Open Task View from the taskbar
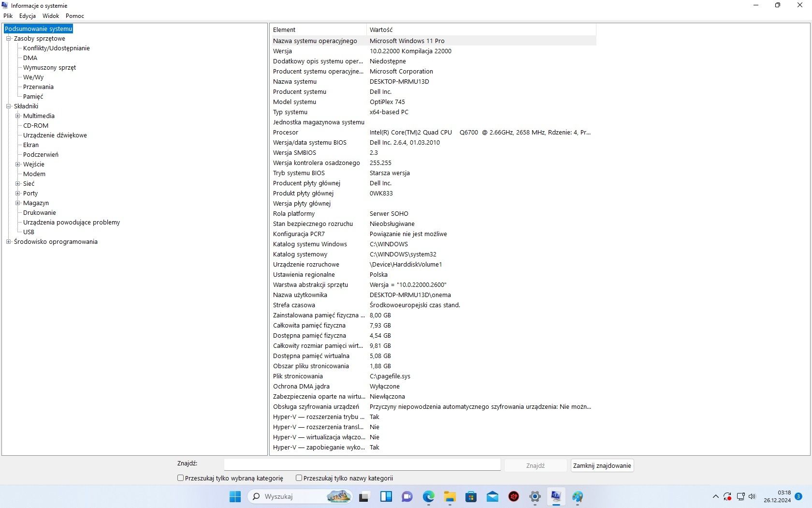This screenshot has width=812, height=508. tap(364, 496)
